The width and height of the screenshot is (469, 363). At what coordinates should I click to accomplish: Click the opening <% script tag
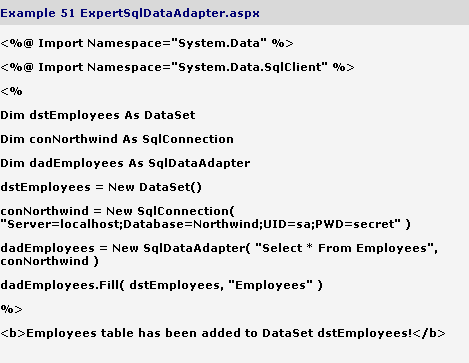click(11, 91)
